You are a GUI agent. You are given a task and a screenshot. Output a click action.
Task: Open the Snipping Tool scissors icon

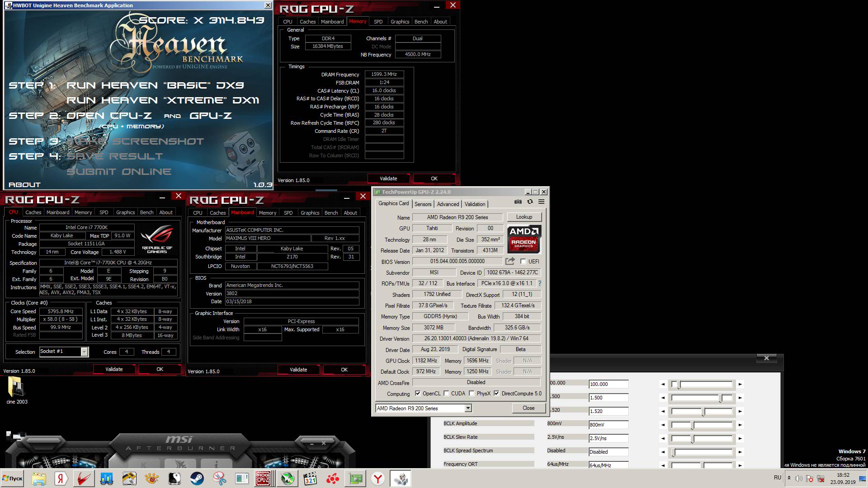(x=220, y=479)
